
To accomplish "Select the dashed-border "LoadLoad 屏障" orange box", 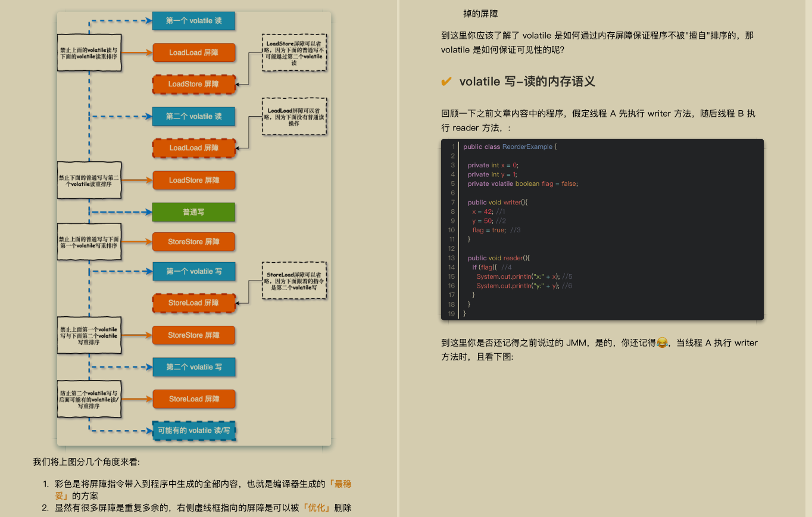I will click(194, 148).
